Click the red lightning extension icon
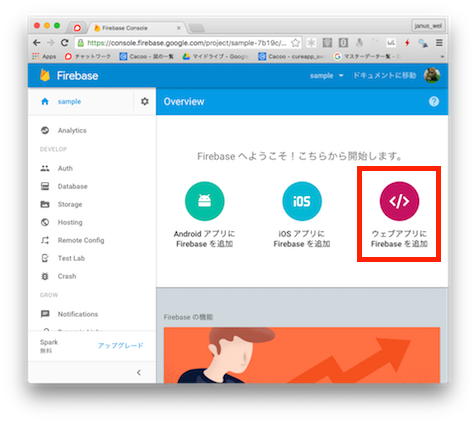 click(x=407, y=43)
